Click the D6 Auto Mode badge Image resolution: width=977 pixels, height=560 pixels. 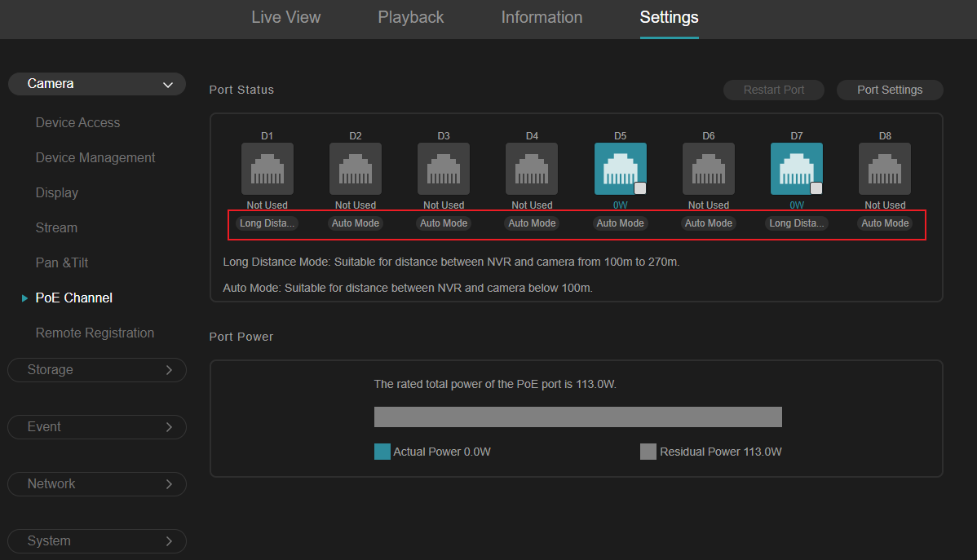pyautogui.click(x=709, y=223)
